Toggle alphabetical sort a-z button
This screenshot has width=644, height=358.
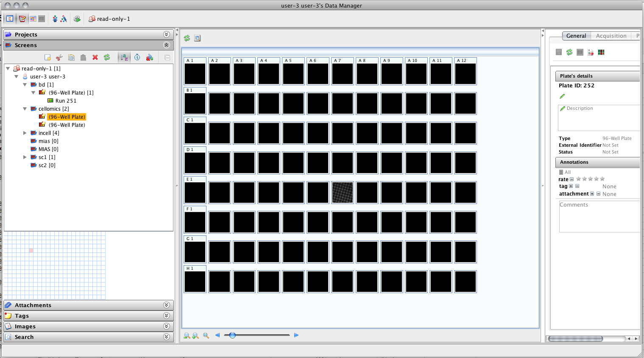coord(124,57)
